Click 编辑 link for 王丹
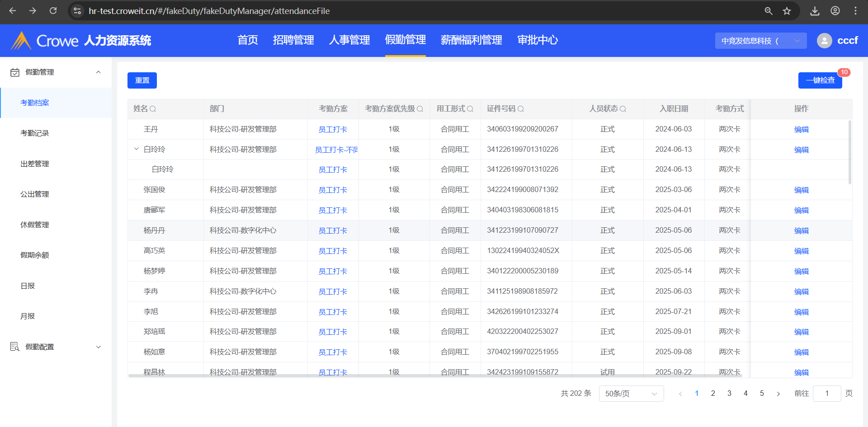Screen dimensions: 868x427 click(x=801, y=130)
